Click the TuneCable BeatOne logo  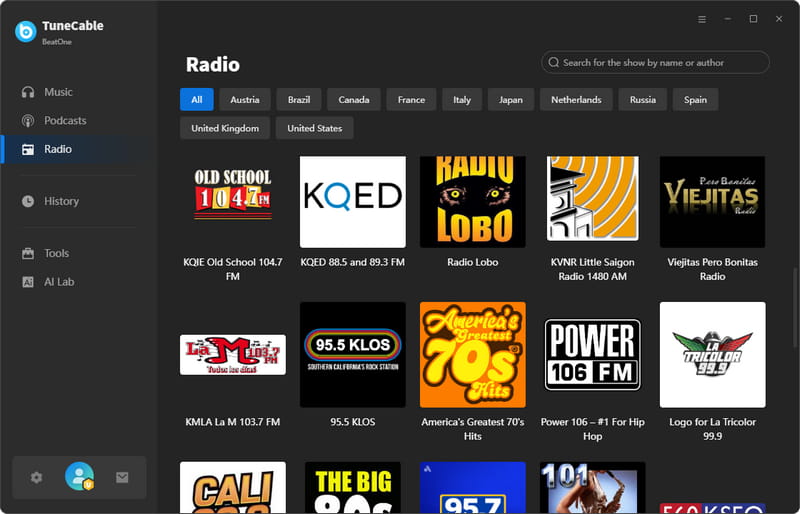click(26, 32)
